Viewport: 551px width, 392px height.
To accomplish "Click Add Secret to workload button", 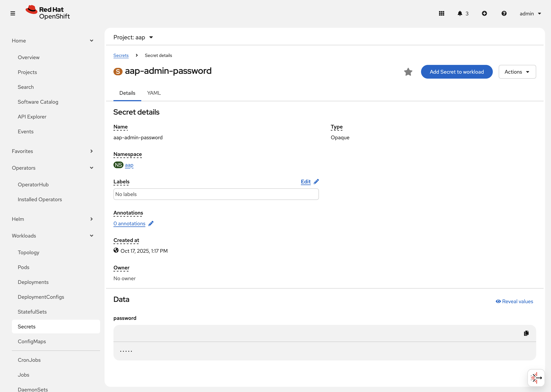I will 456,72.
